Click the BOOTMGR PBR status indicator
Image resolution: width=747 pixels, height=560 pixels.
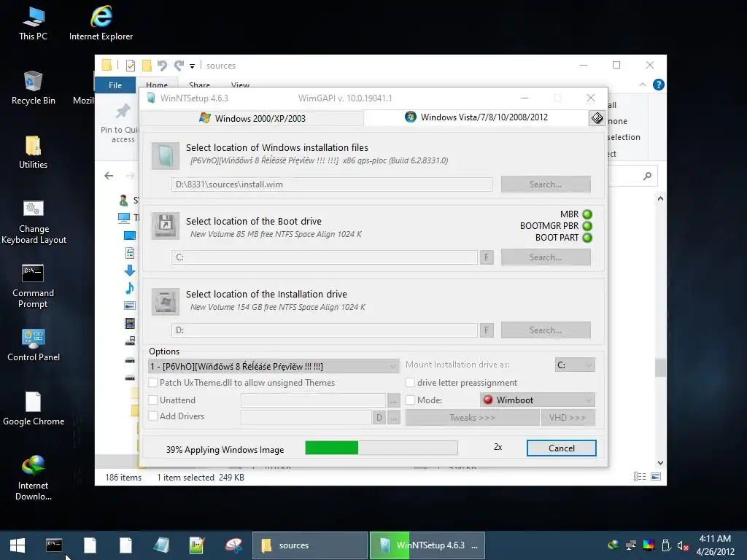587,226
